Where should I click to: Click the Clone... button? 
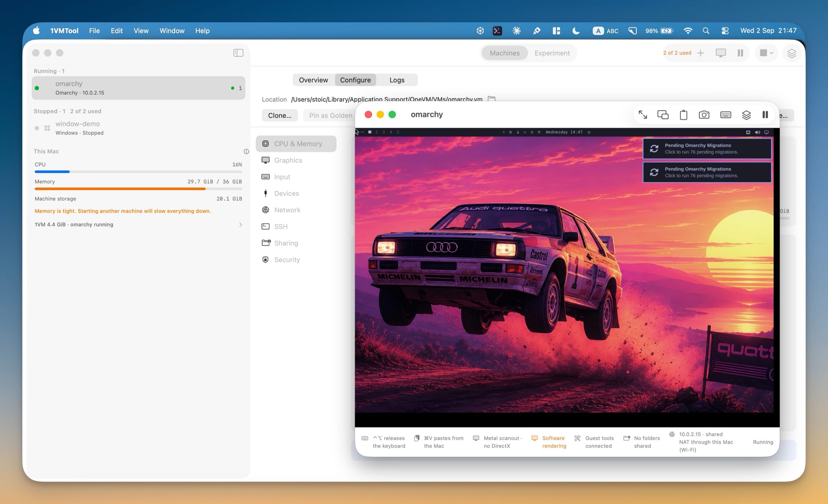tap(279, 115)
